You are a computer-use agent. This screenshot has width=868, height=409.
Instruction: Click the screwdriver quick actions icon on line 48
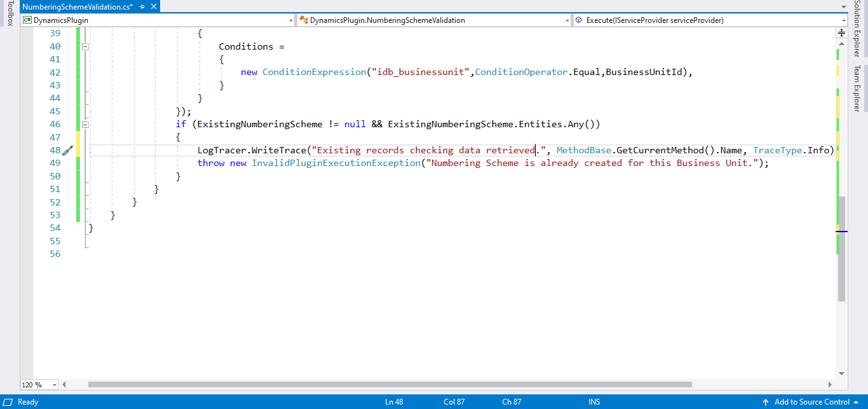coord(68,151)
